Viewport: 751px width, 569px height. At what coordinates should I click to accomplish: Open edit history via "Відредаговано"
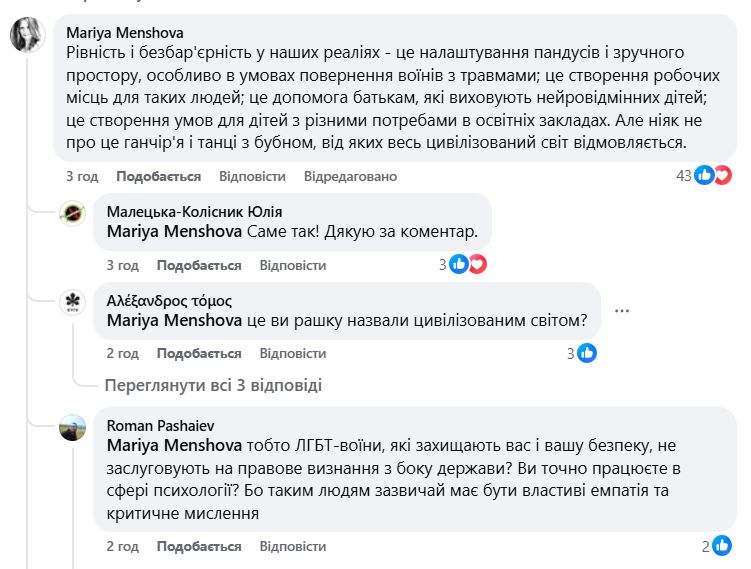click(x=350, y=176)
